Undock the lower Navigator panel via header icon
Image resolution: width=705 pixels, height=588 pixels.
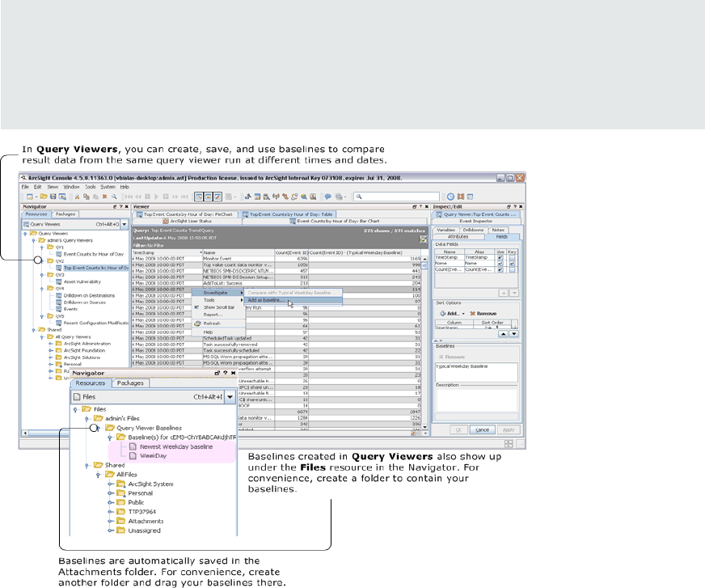[x=217, y=373]
